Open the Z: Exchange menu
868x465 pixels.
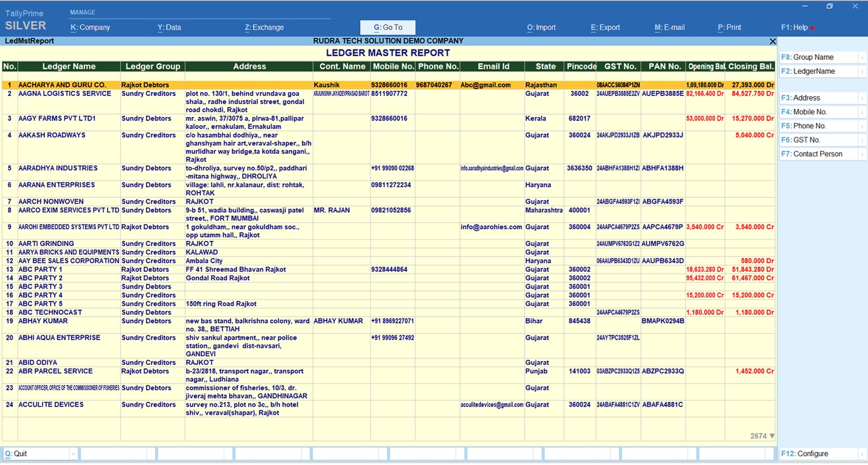tap(264, 27)
